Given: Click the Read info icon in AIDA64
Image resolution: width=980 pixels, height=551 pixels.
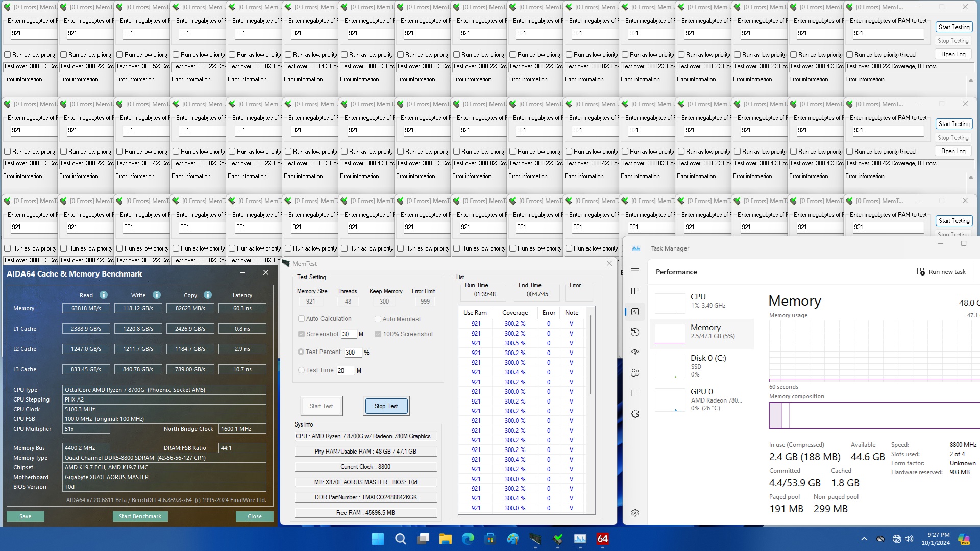Looking at the screenshot, I should 104,295.
